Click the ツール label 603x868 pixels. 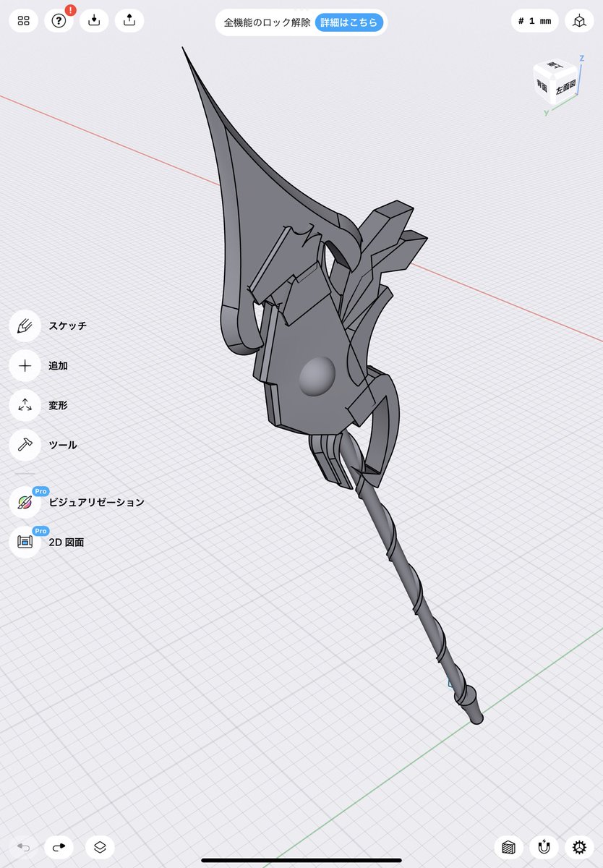[63, 445]
